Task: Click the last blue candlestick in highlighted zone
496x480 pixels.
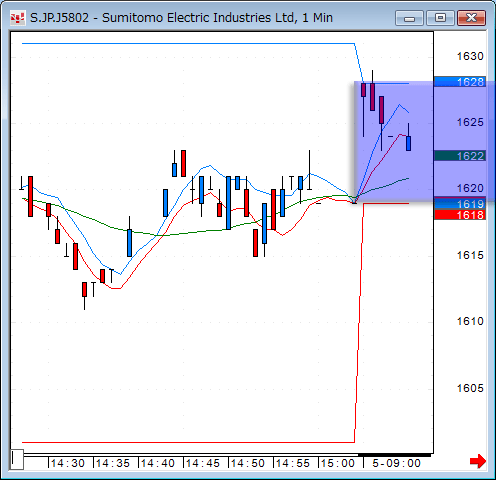Action: [408, 143]
